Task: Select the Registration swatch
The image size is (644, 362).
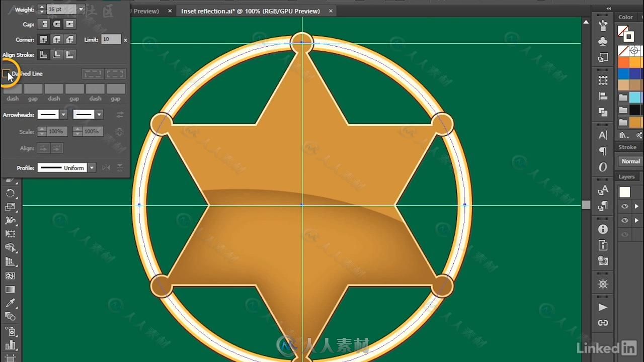Action: click(x=634, y=51)
